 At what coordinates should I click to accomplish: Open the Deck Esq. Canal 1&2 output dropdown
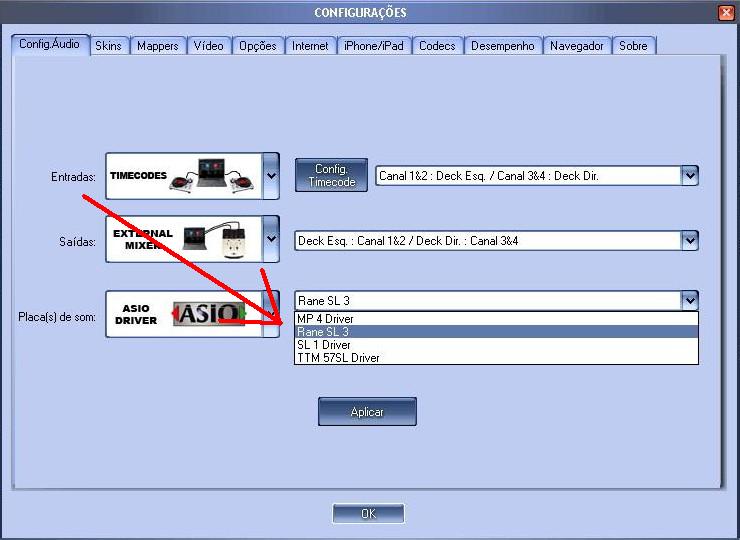(x=496, y=241)
